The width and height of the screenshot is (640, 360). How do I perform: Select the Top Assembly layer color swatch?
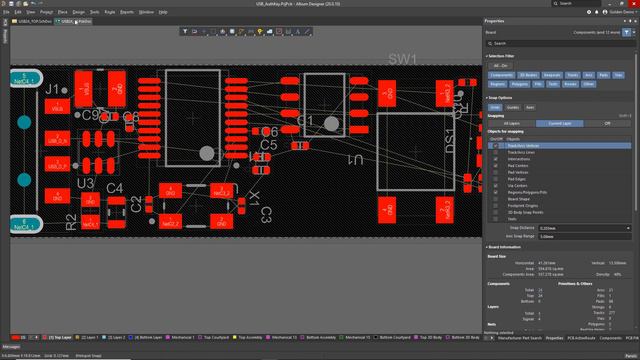(x=235, y=338)
